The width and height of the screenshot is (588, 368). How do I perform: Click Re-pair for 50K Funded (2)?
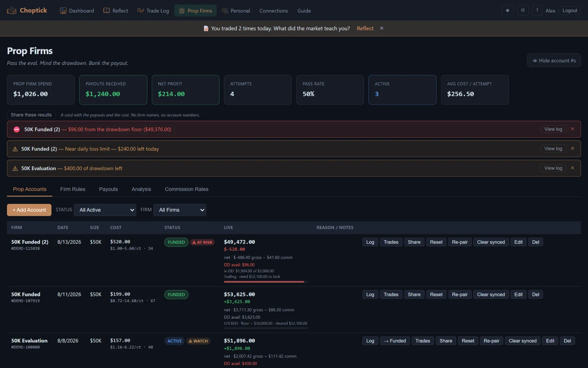[460, 242]
